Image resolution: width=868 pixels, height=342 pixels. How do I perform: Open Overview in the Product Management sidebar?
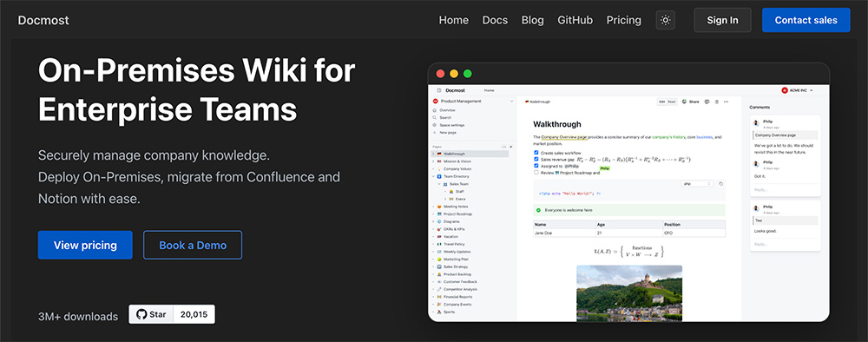447,110
